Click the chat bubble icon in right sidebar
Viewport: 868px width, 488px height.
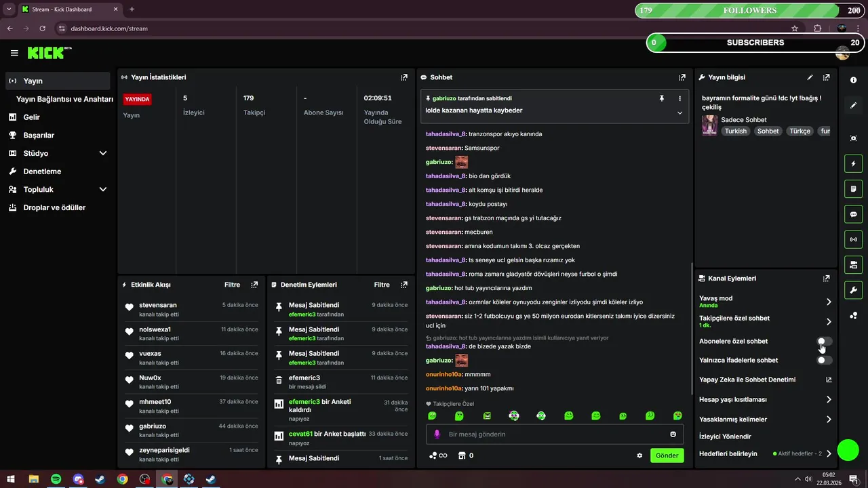click(853, 214)
